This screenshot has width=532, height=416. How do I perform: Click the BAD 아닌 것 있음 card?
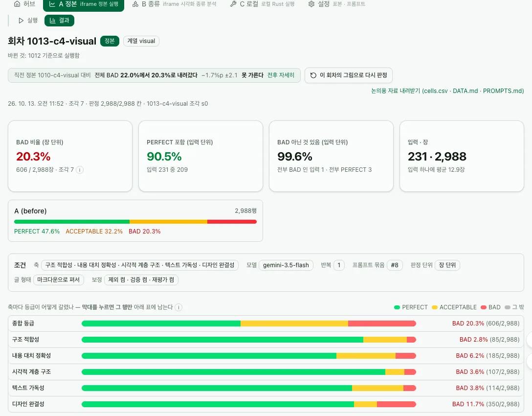click(331, 156)
